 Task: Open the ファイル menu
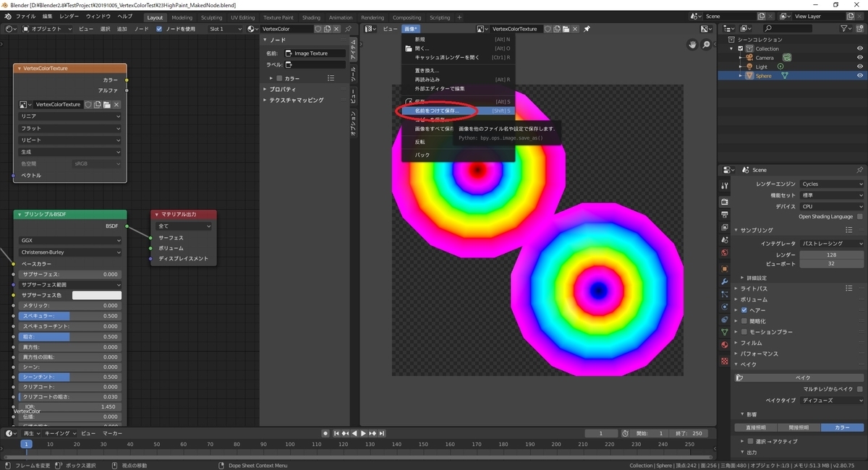[x=25, y=16]
